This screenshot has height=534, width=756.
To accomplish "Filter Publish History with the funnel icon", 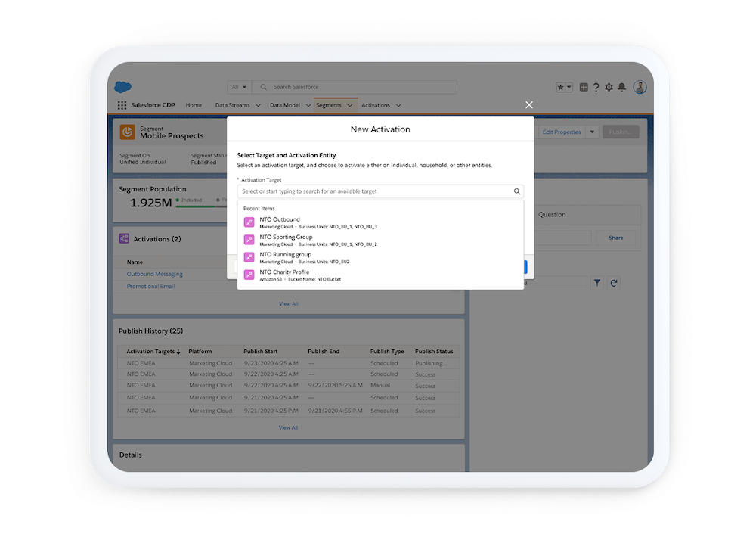I will click(x=596, y=282).
